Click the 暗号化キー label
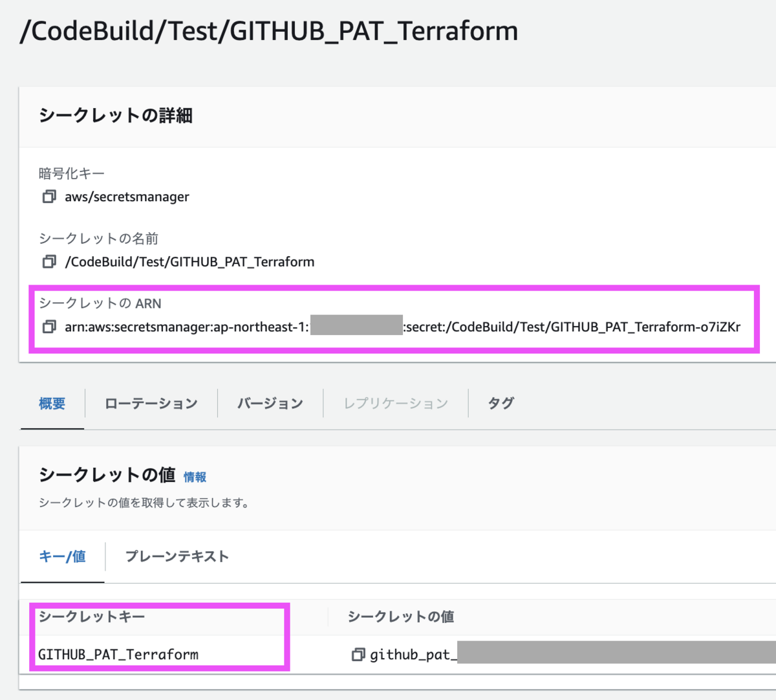776x700 pixels. pyautogui.click(x=72, y=173)
